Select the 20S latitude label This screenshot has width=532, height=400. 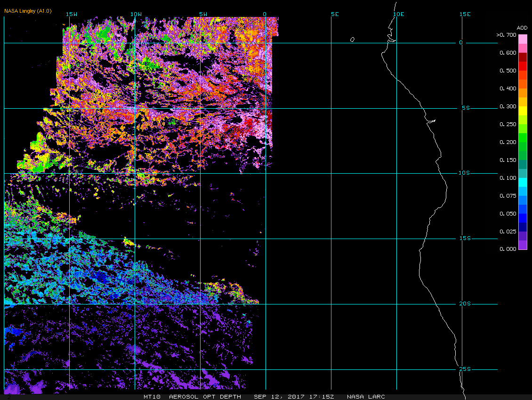[465, 304]
